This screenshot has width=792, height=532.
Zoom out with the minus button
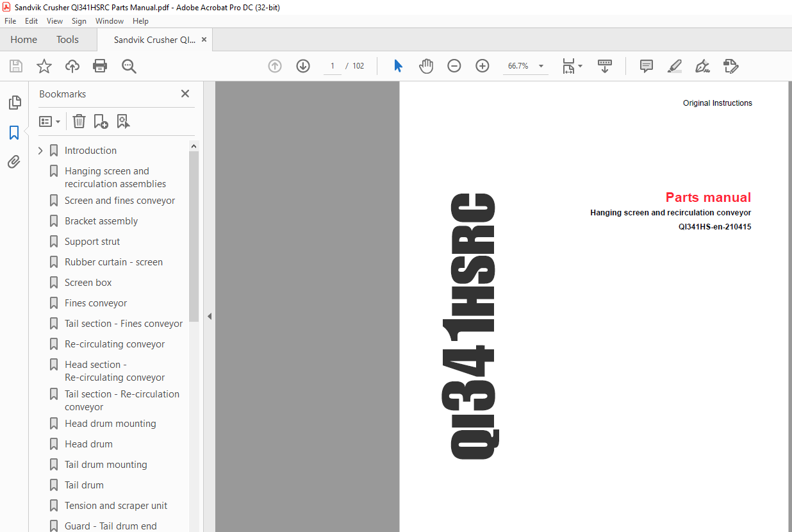pos(454,66)
